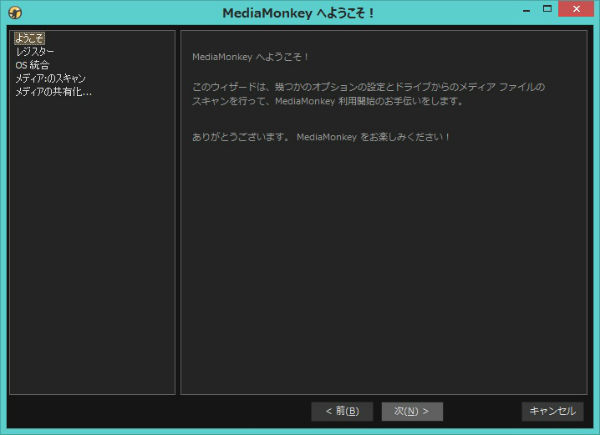Minimize the MediaMonkey welcome window
This screenshot has height=435, width=600.
[527, 10]
